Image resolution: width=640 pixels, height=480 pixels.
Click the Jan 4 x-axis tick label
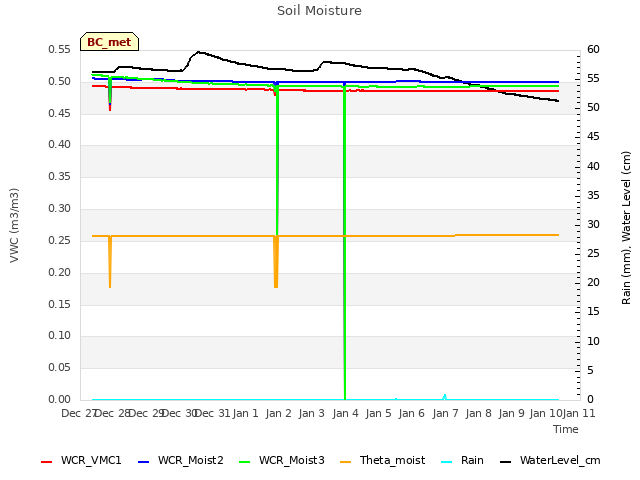pyautogui.click(x=345, y=413)
